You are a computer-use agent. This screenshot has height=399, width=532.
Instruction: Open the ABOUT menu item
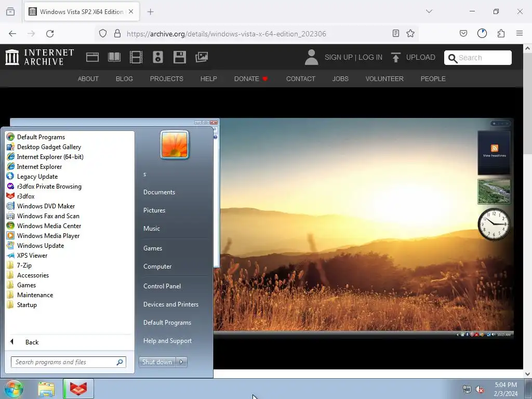pyautogui.click(x=88, y=79)
